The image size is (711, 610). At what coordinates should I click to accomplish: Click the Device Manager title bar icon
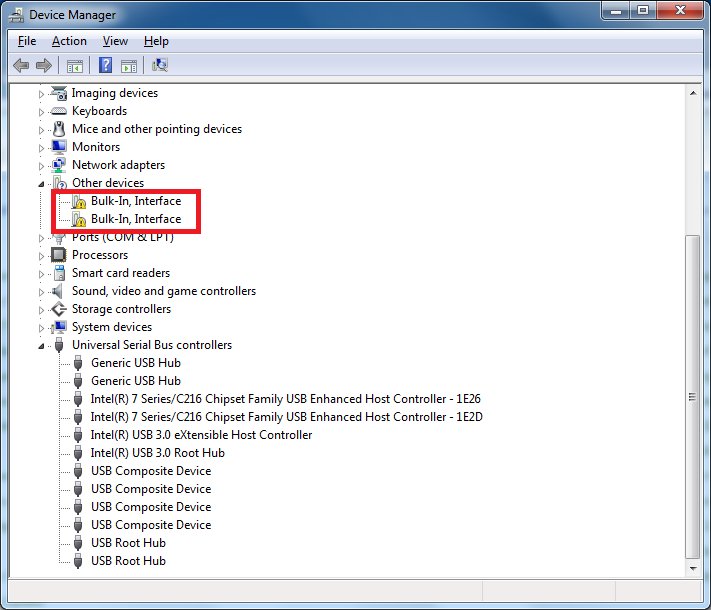(x=16, y=15)
